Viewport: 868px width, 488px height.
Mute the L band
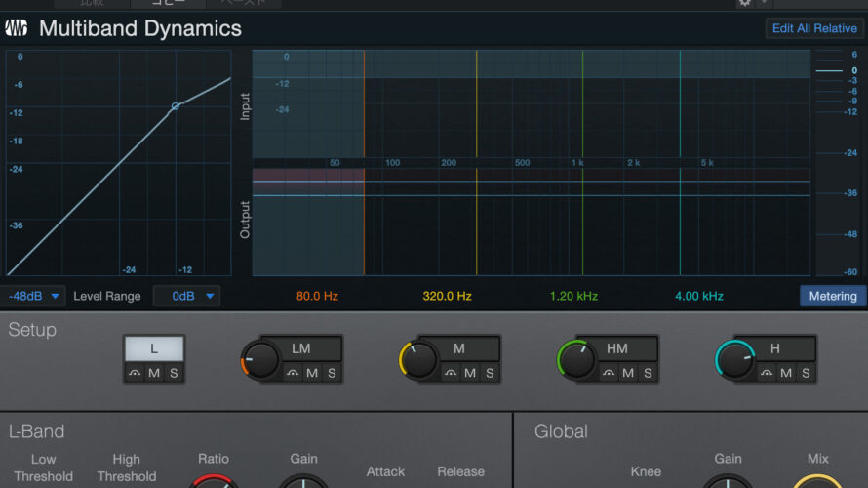(154, 374)
